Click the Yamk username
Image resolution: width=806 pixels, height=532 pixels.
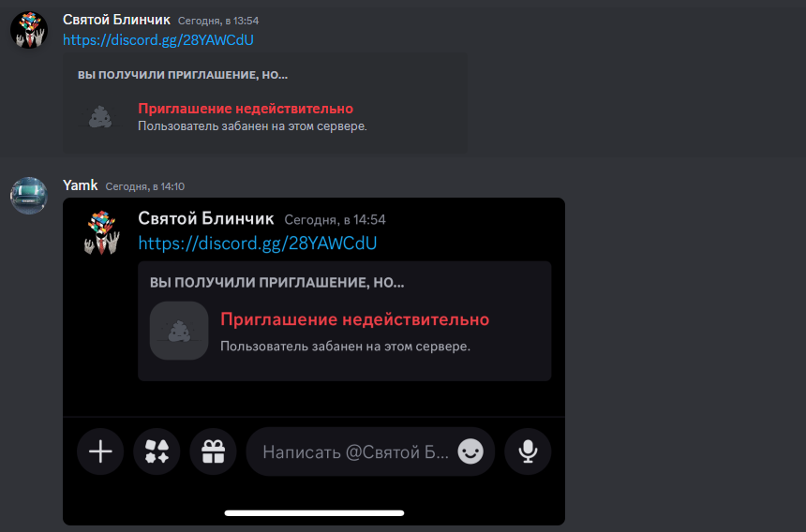click(81, 185)
